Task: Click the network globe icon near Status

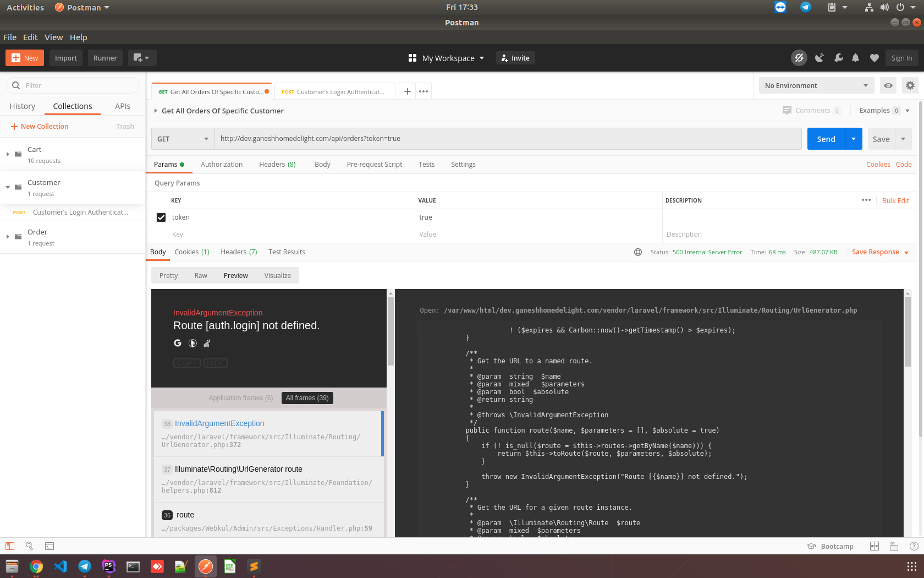Action: pos(638,252)
